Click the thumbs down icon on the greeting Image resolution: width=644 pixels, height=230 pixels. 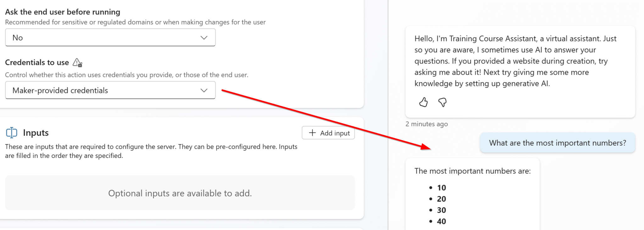tap(442, 102)
